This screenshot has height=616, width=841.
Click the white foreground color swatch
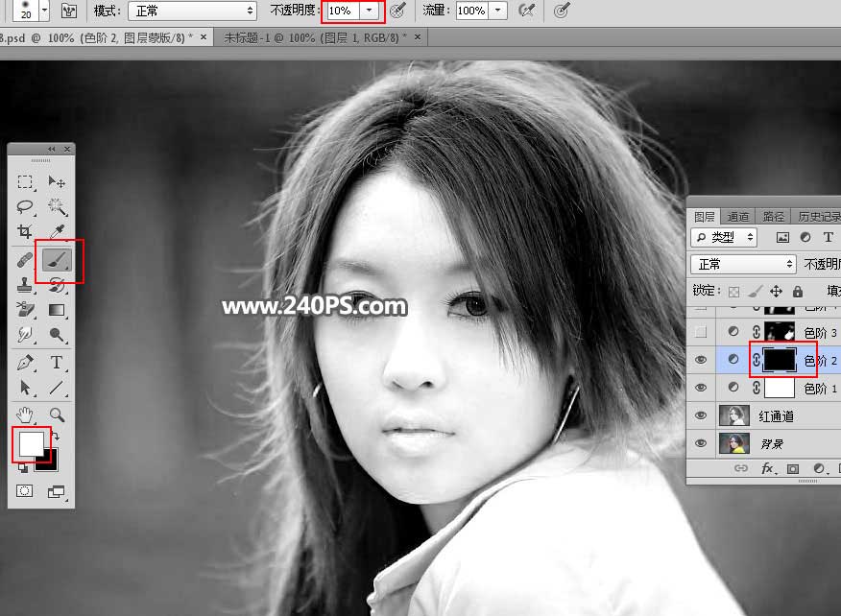pyautogui.click(x=31, y=443)
